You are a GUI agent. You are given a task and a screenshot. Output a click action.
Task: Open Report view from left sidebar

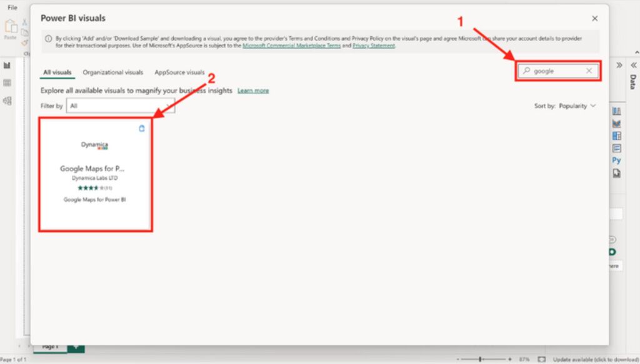click(7, 65)
